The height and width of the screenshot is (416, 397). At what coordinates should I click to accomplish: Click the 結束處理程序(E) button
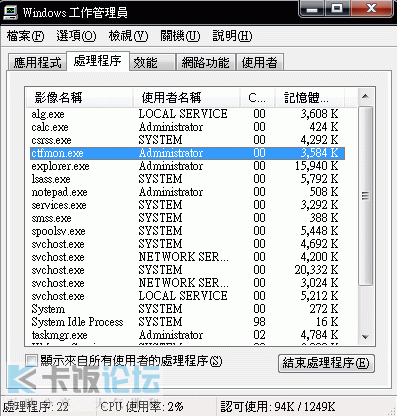326,363
